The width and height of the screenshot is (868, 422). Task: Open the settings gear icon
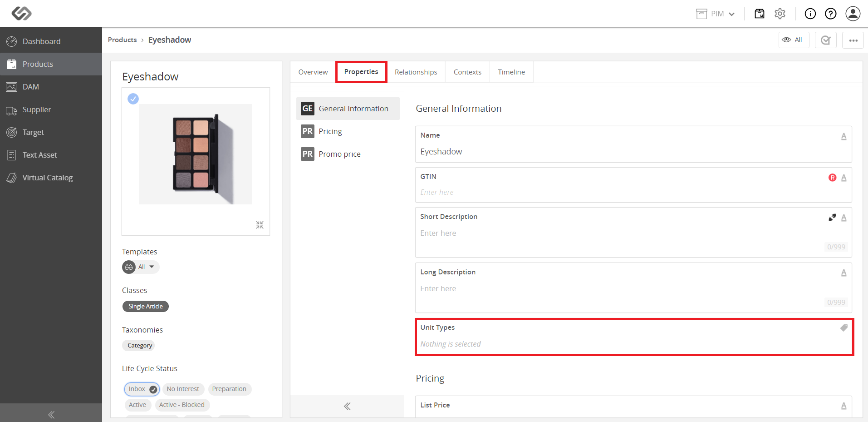pos(780,14)
